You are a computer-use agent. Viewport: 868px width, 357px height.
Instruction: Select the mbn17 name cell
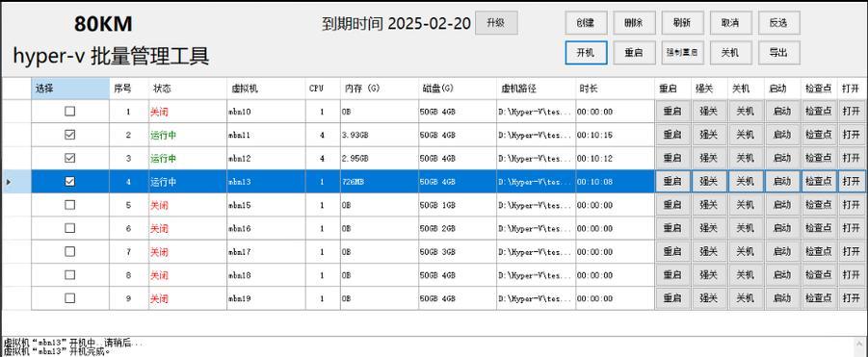click(x=266, y=251)
